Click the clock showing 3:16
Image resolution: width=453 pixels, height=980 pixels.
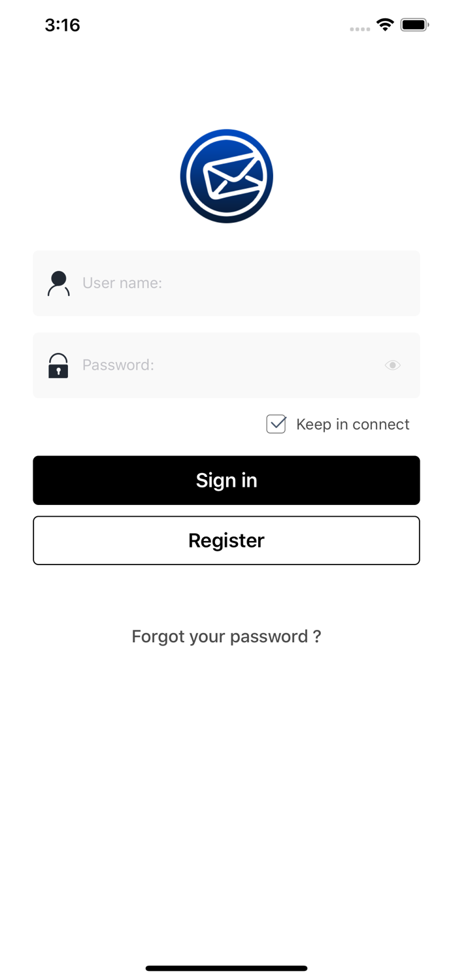62,25
